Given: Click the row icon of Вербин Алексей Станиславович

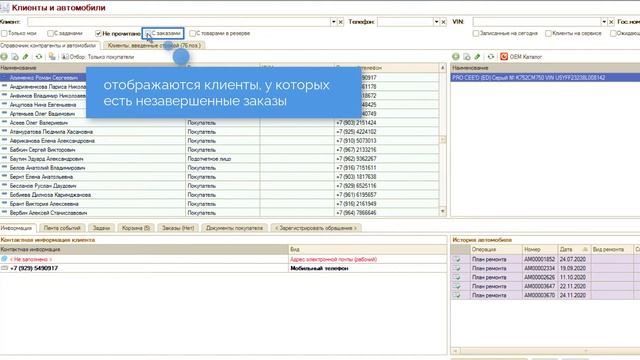Looking at the screenshot, I should click(4, 213).
